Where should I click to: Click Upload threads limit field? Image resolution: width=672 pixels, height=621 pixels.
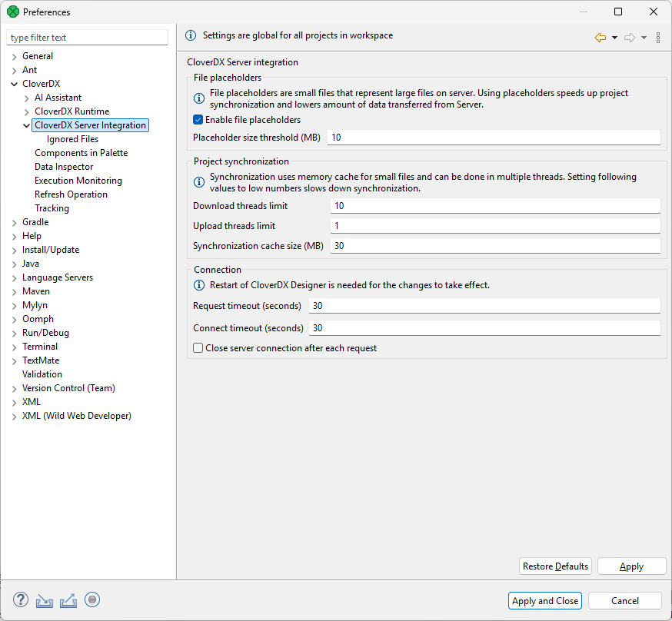[x=495, y=226]
